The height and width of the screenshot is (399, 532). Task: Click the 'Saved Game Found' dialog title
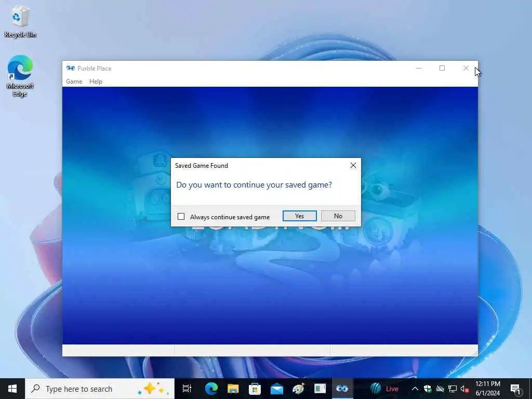pyautogui.click(x=202, y=166)
